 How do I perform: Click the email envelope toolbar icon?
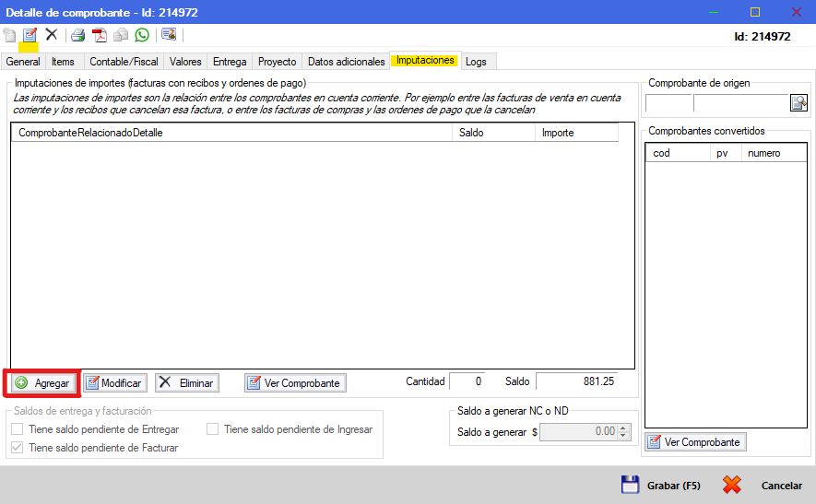121,35
